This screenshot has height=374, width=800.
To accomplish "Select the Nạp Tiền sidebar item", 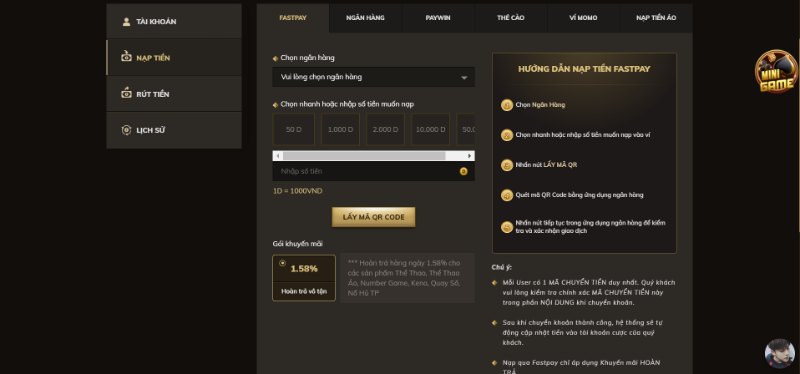I will tap(174, 58).
